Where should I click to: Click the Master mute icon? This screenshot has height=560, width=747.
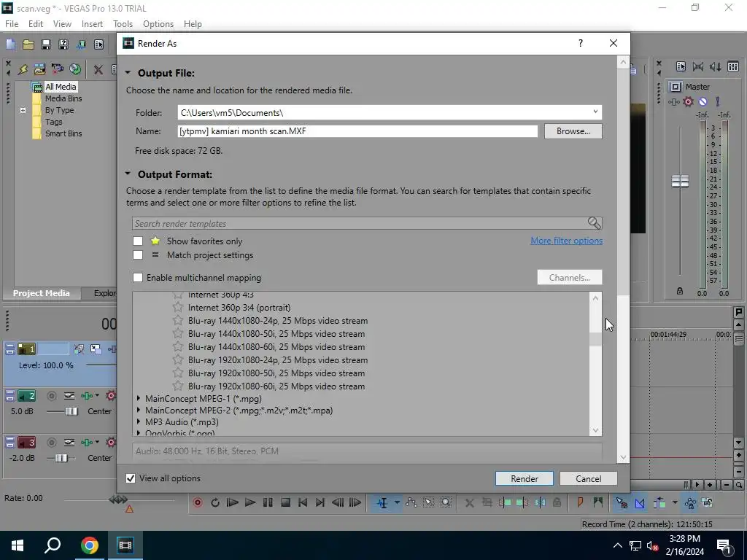(x=703, y=101)
